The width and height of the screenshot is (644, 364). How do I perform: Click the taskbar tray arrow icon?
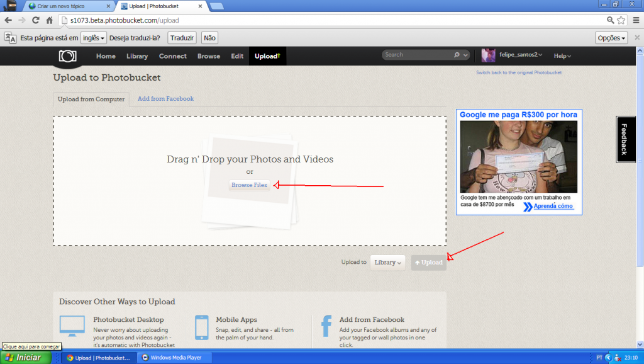[x=609, y=358]
